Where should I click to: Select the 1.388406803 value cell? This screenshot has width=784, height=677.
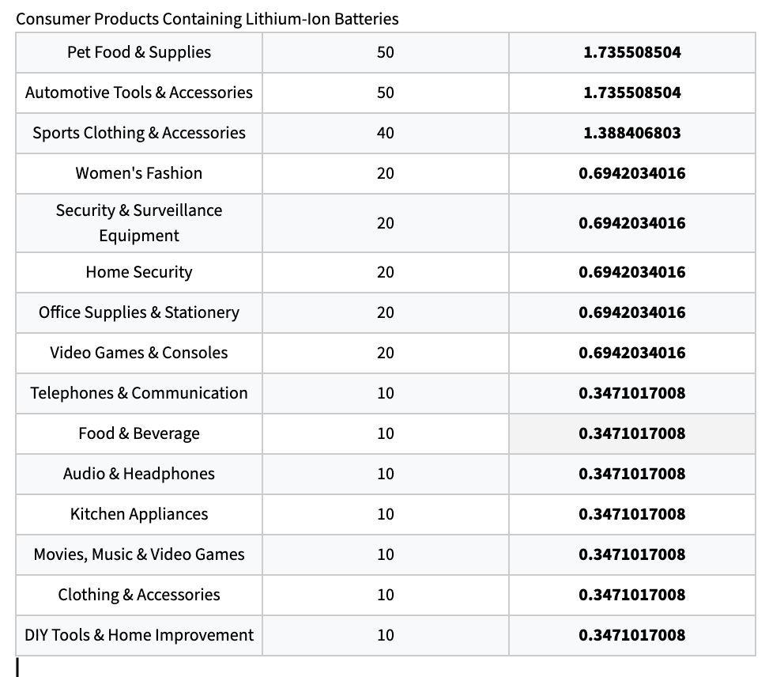(x=631, y=133)
